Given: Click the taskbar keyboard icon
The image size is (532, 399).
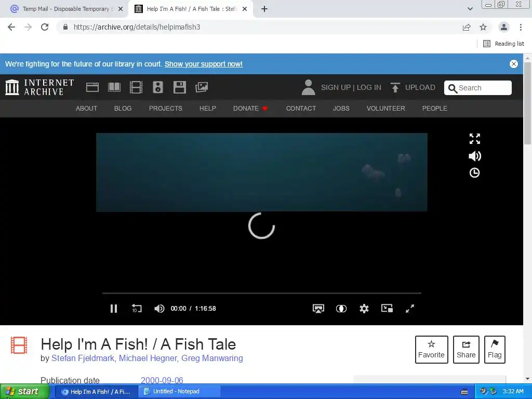Looking at the screenshot, I should click(464, 392).
